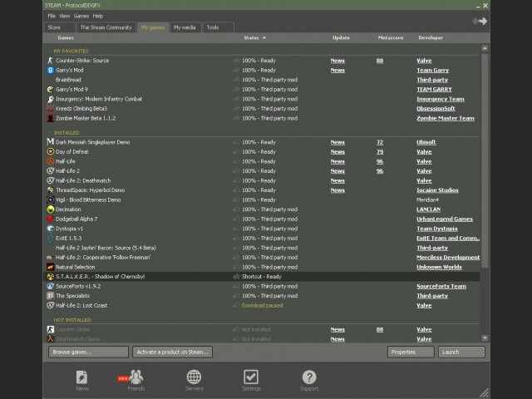The image size is (532, 399).
Task: Open the Servers globe icon
Action: 194,377
